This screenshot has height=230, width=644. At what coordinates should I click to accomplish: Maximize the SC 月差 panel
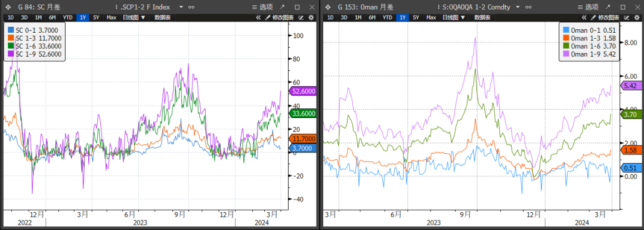point(297,7)
